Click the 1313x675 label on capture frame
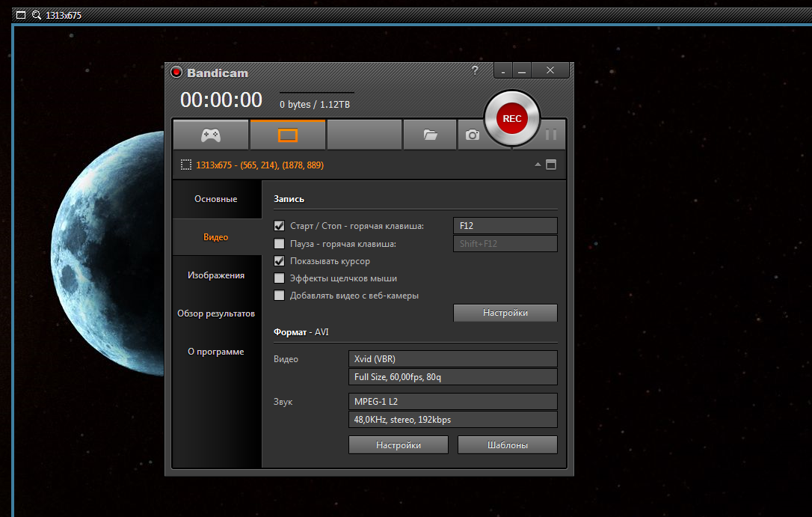Screen dimensions: 812x517 click(63, 16)
